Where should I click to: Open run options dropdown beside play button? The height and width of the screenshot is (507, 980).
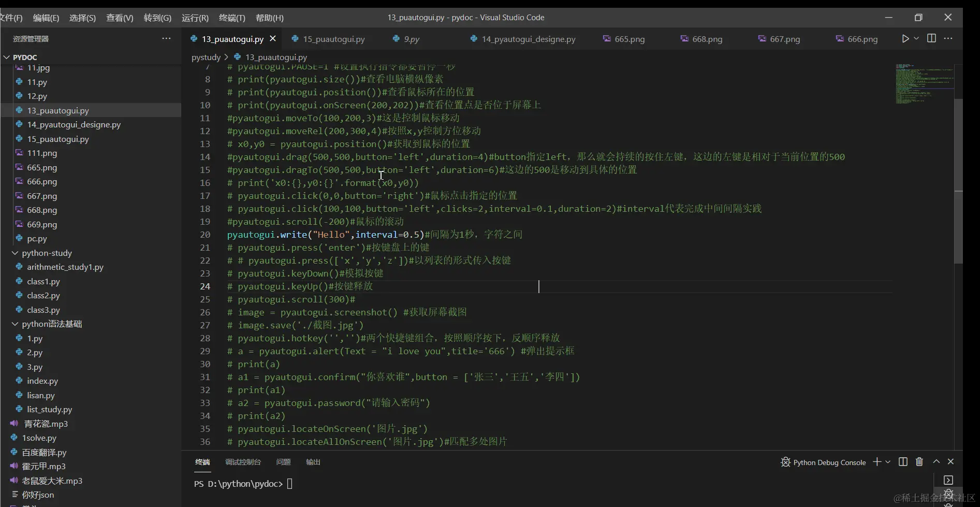pos(916,39)
